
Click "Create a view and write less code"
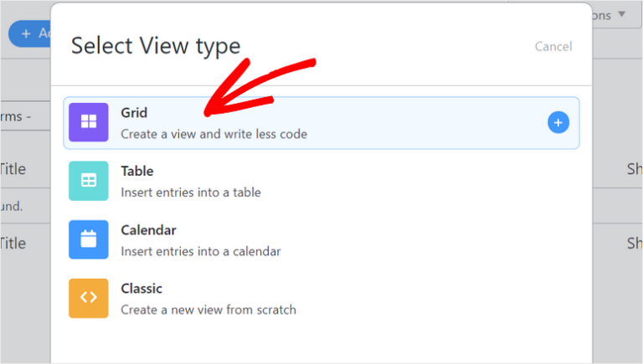(213, 134)
